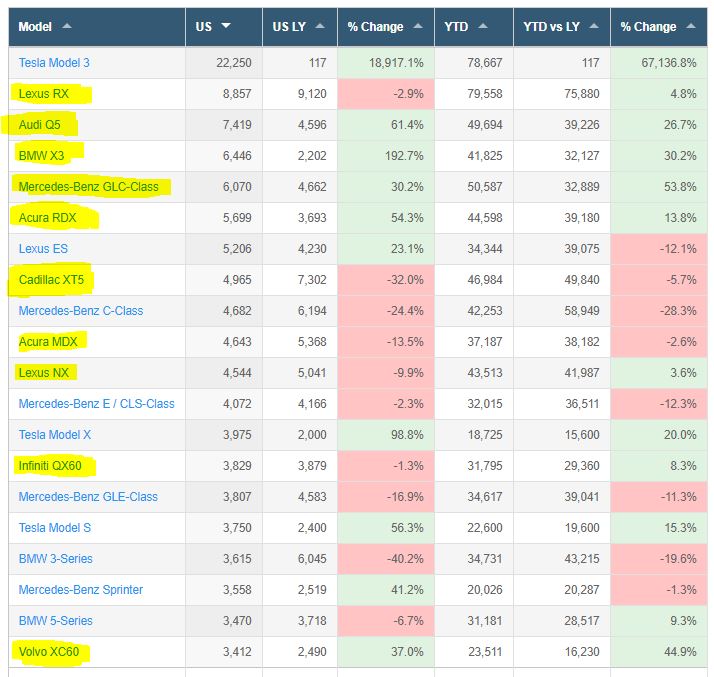
Task: Open the Audi Q5 model link
Action: pos(40,124)
